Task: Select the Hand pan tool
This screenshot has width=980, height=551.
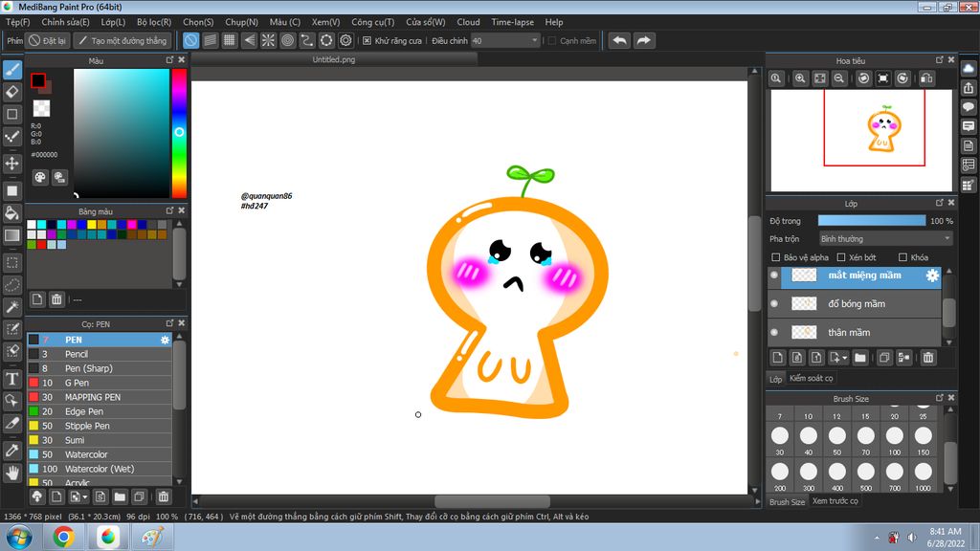Action: pyautogui.click(x=12, y=473)
